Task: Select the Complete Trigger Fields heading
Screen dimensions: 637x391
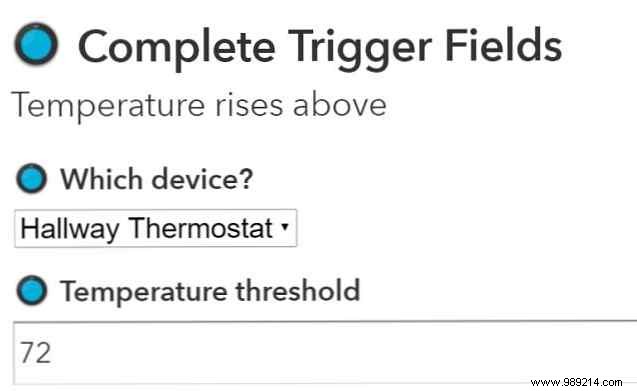Action: (320, 48)
